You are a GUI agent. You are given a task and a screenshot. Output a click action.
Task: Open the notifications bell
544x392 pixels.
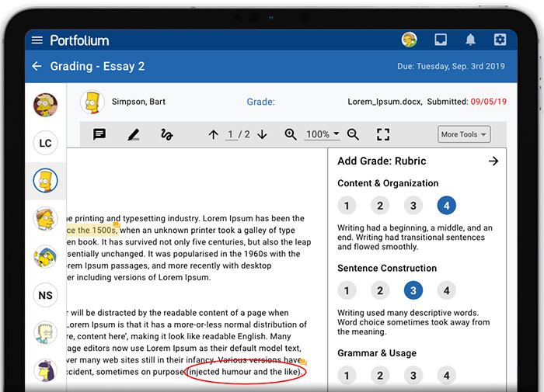[x=470, y=40]
